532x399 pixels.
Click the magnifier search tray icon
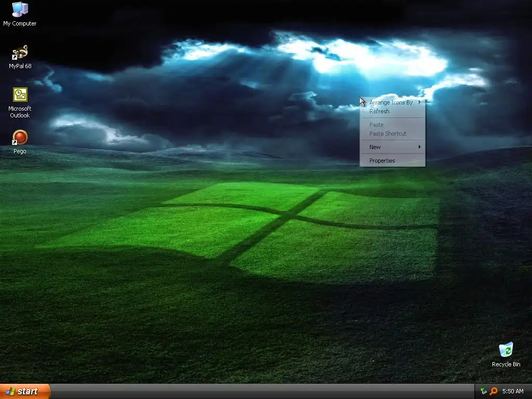tap(494, 391)
